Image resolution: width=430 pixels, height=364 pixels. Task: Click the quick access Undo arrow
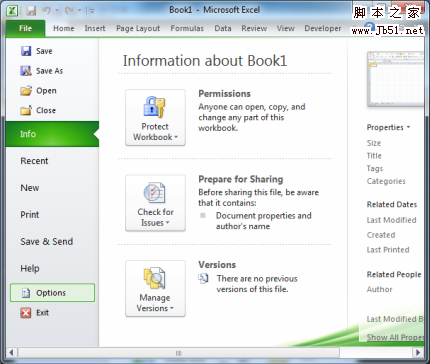[x=46, y=11]
